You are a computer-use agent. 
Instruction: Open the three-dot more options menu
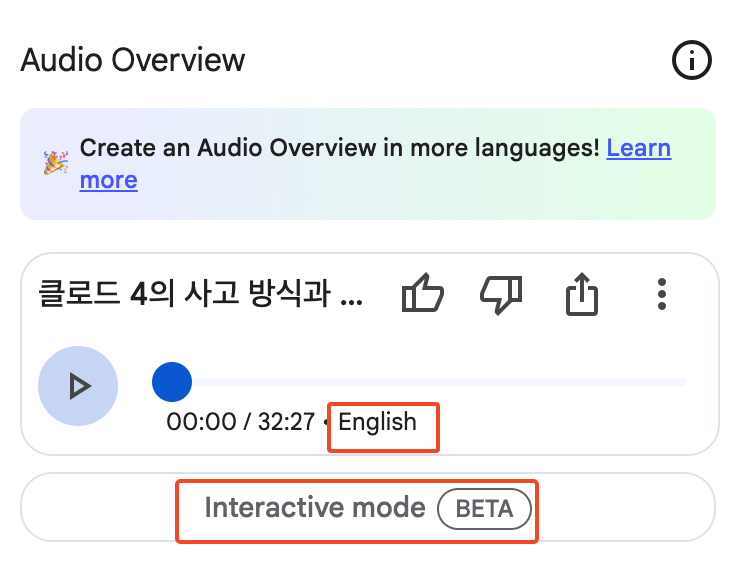tap(662, 294)
